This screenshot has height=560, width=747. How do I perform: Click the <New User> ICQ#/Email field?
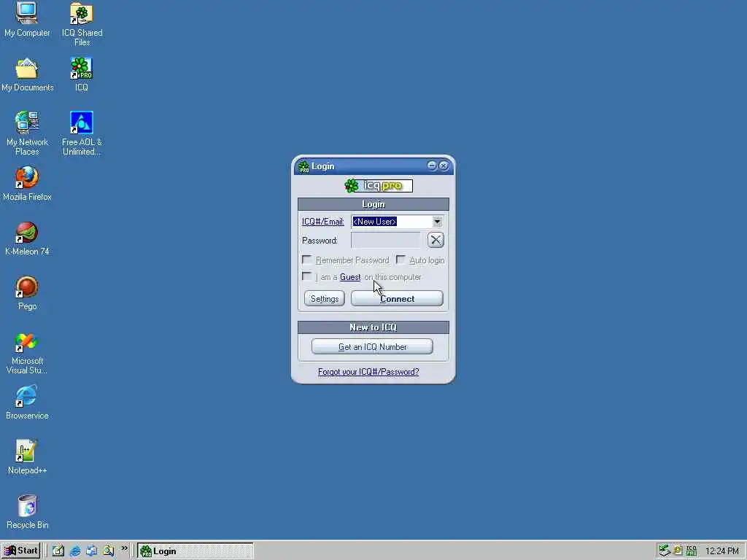[x=391, y=222]
